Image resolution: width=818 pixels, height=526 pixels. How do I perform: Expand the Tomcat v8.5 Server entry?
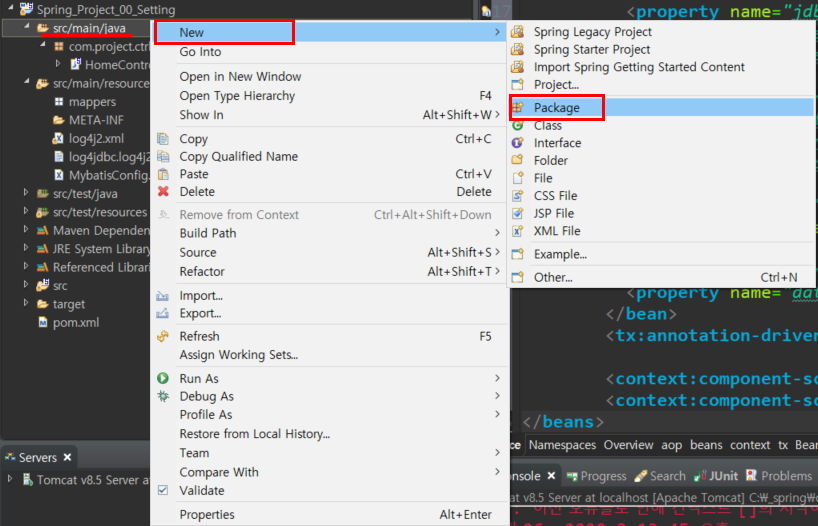[10, 478]
